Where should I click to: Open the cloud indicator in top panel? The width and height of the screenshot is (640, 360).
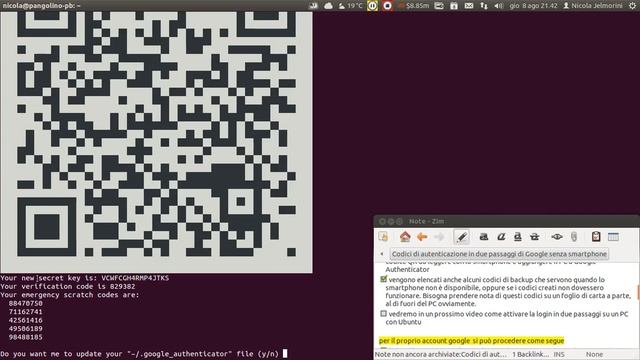coord(328,6)
